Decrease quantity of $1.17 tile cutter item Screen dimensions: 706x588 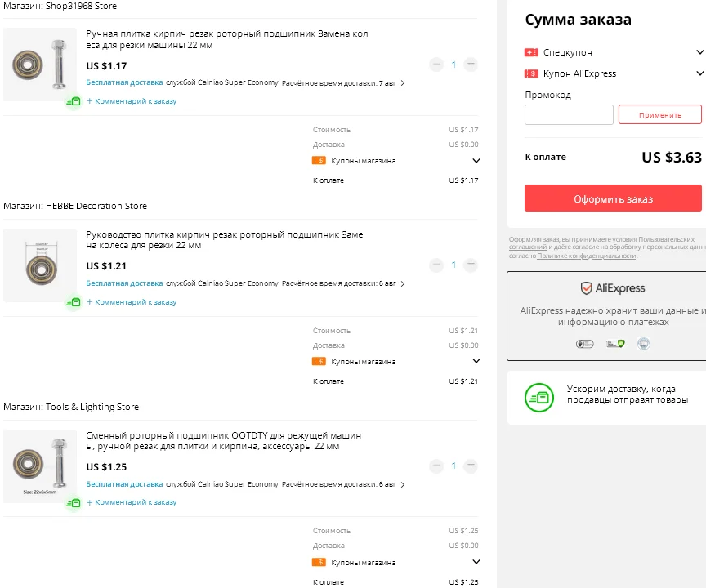click(x=436, y=65)
